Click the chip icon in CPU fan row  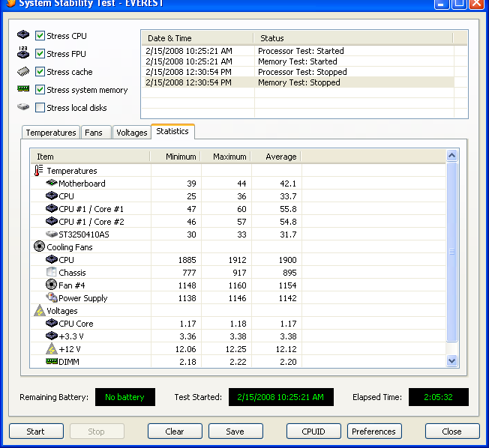(52, 259)
